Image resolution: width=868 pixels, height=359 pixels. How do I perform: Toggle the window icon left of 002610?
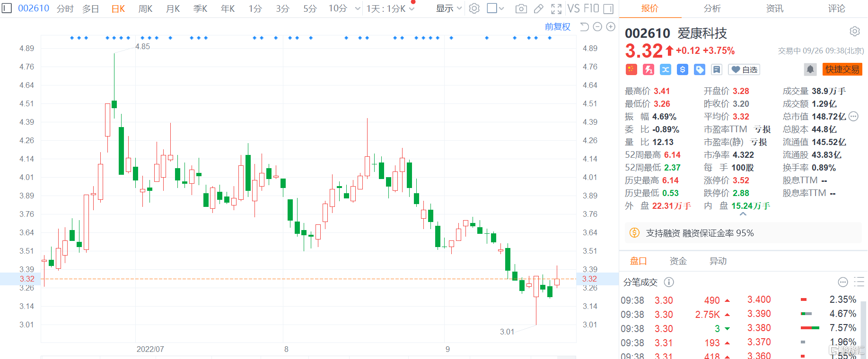[x=7, y=8]
